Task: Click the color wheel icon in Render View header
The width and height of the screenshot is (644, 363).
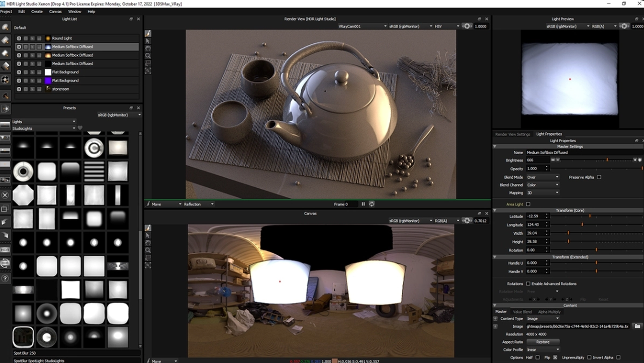Action: tap(467, 26)
